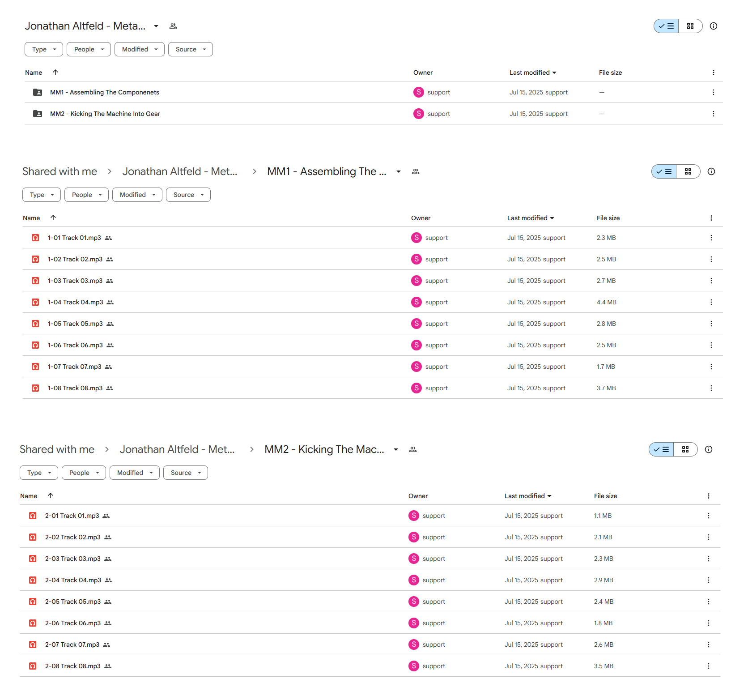Open more options for 1-08 Track 08.mp3
This screenshot has height=700, width=748.
[711, 388]
